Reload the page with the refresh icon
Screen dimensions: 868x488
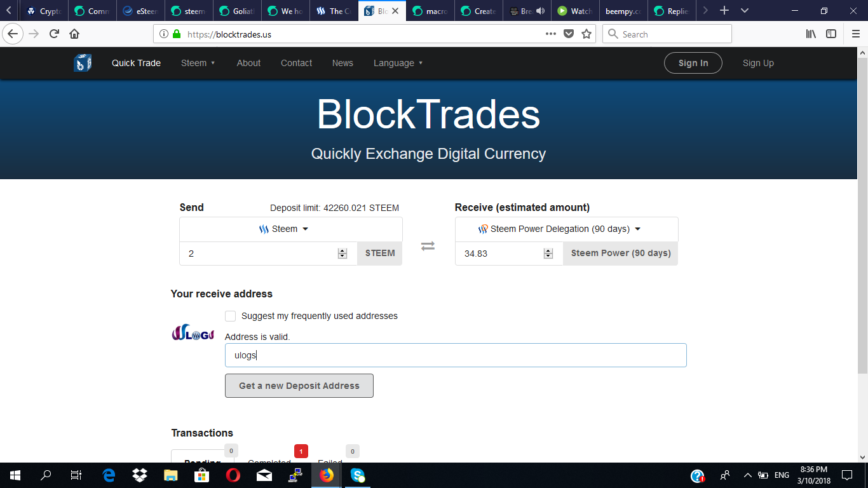pos(54,34)
